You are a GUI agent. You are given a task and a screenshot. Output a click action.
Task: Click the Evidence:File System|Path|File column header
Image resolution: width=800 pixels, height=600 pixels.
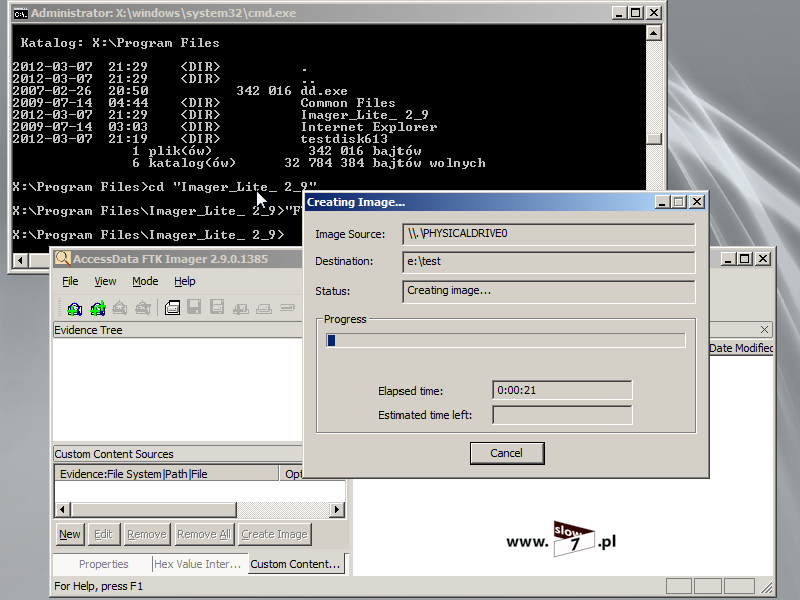tap(166, 474)
